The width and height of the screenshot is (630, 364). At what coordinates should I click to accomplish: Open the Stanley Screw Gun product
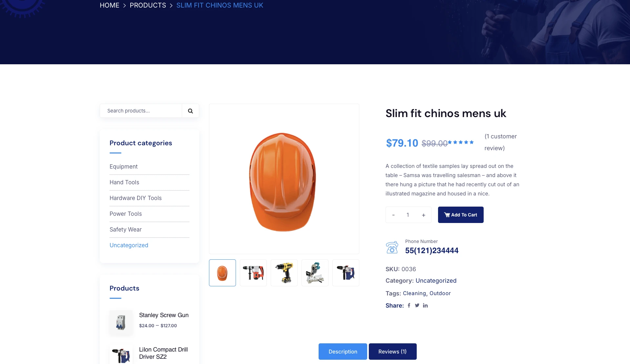[164, 315]
